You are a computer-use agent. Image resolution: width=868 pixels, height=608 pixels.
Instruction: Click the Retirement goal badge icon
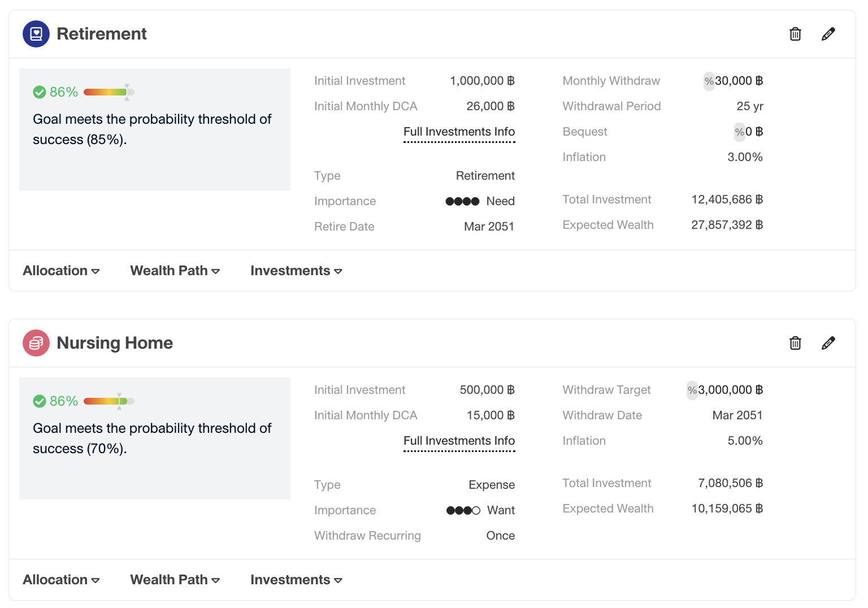(36, 34)
